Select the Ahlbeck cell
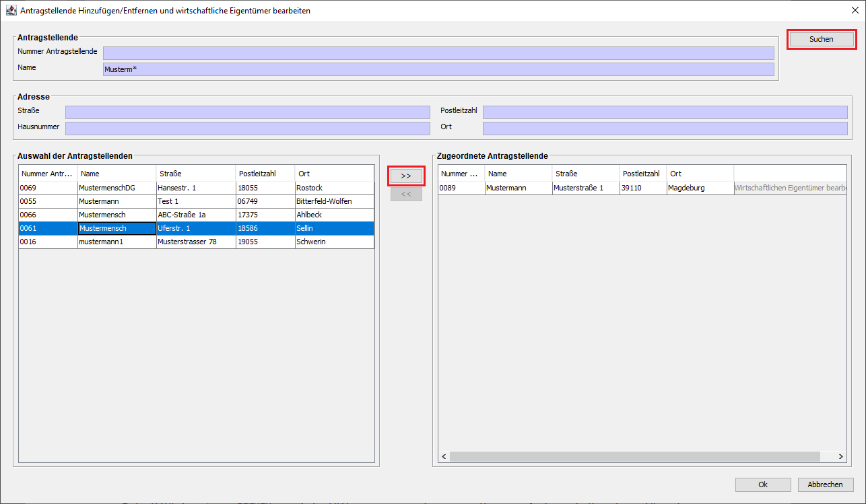 335,215
